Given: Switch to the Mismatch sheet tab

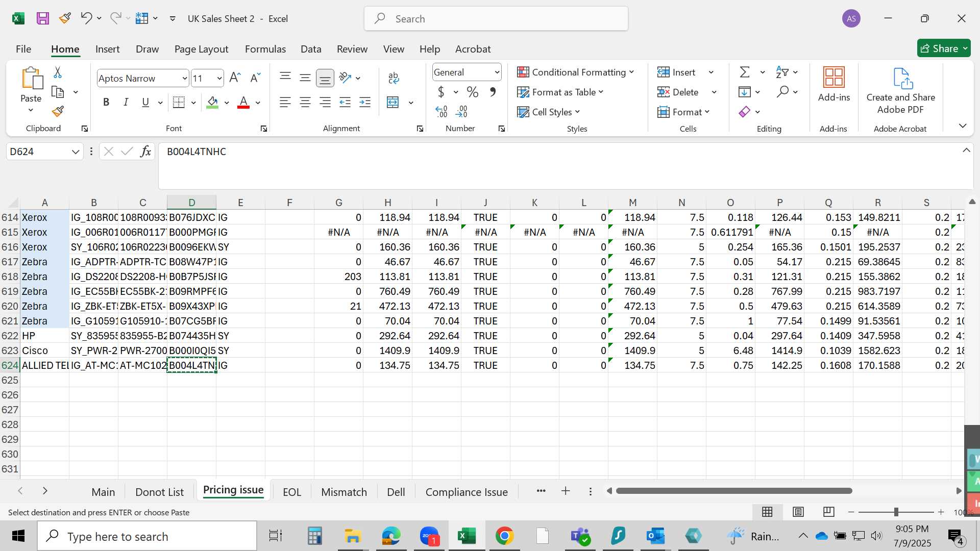Looking at the screenshot, I should (x=344, y=492).
